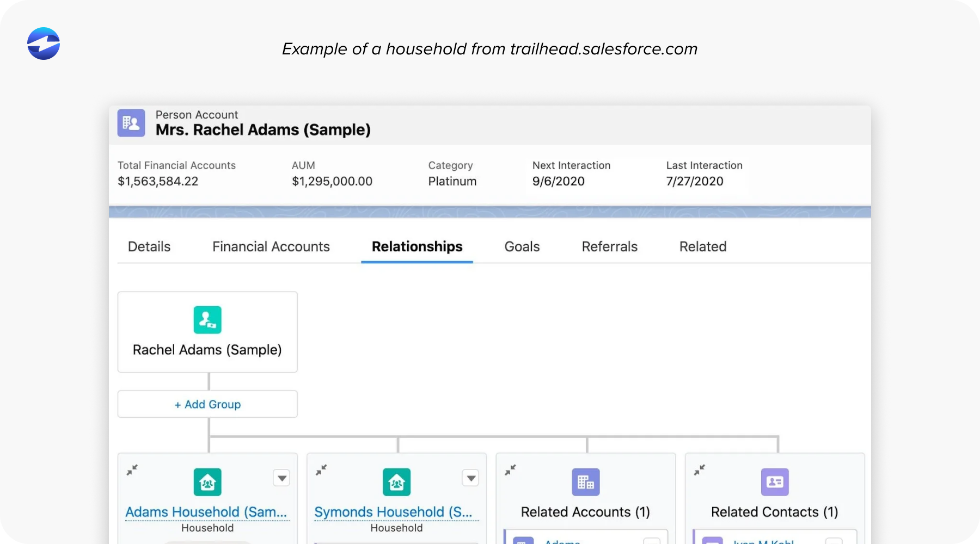Image resolution: width=980 pixels, height=544 pixels.
Task: Switch to the Referrals tab
Action: [609, 246]
